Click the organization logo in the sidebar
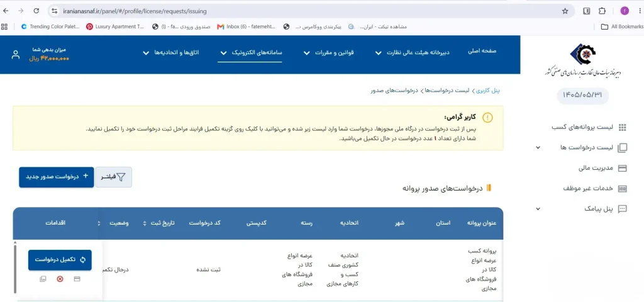644x302 pixels. tap(583, 60)
